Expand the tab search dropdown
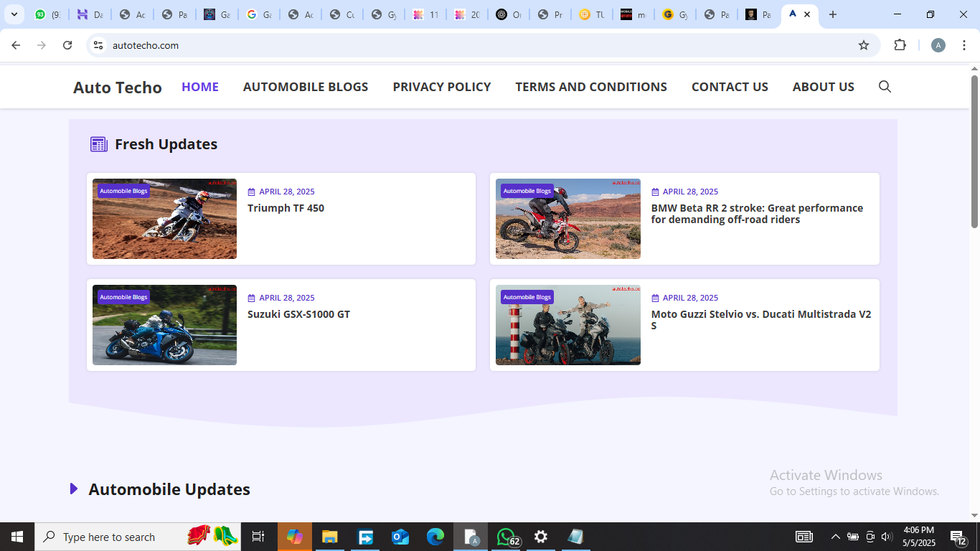Image resolution: width=980 pixels, height=551 pixels. tap(14, 14)
